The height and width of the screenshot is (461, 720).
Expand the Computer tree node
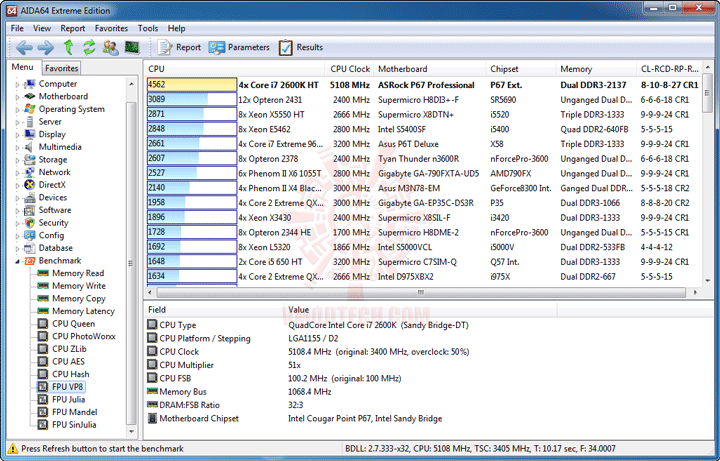[x=17, y=84]
